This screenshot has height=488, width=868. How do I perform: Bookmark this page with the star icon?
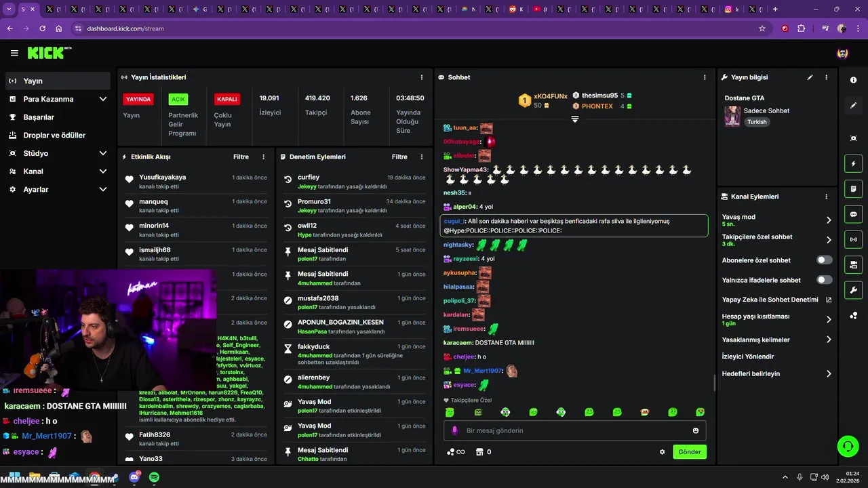pos(762,28)
